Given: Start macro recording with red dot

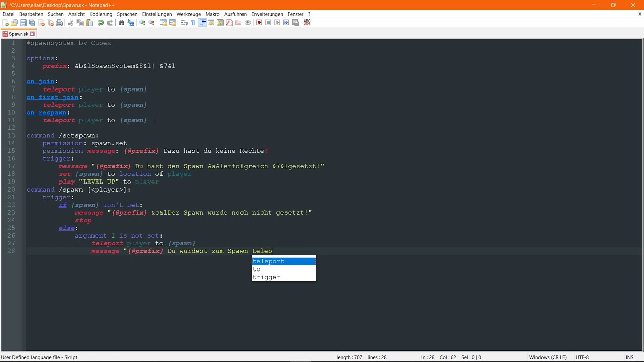Looking at the screenshot, I should (259, 23).
